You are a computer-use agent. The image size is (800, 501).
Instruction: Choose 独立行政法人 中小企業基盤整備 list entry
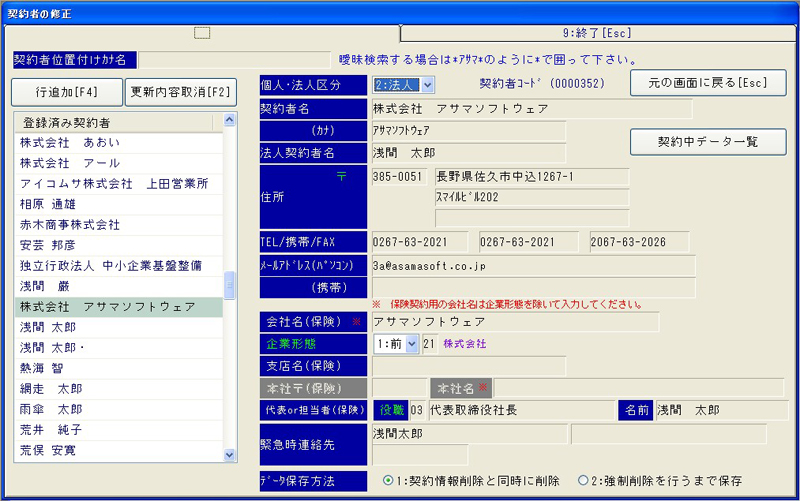point(118,266)
